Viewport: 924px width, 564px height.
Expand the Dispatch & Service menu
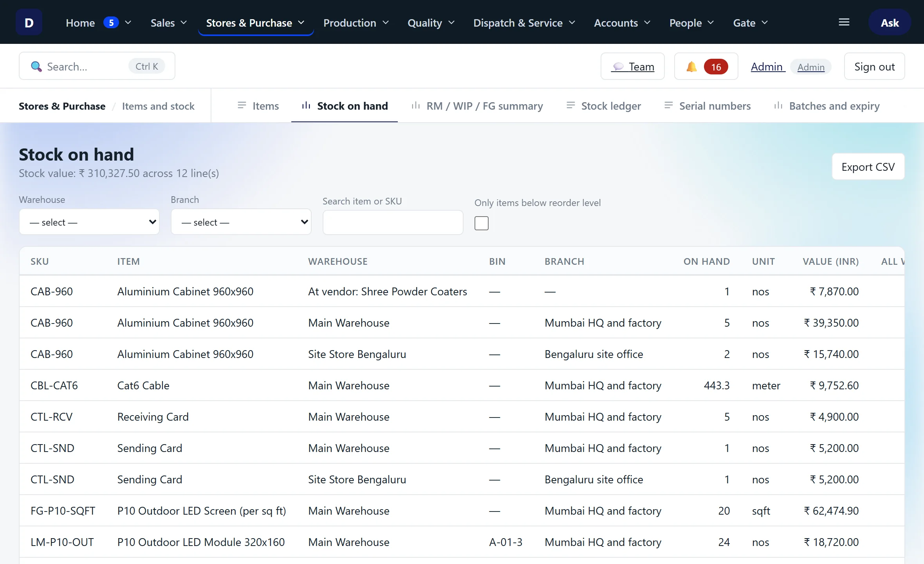coord(524,23)
